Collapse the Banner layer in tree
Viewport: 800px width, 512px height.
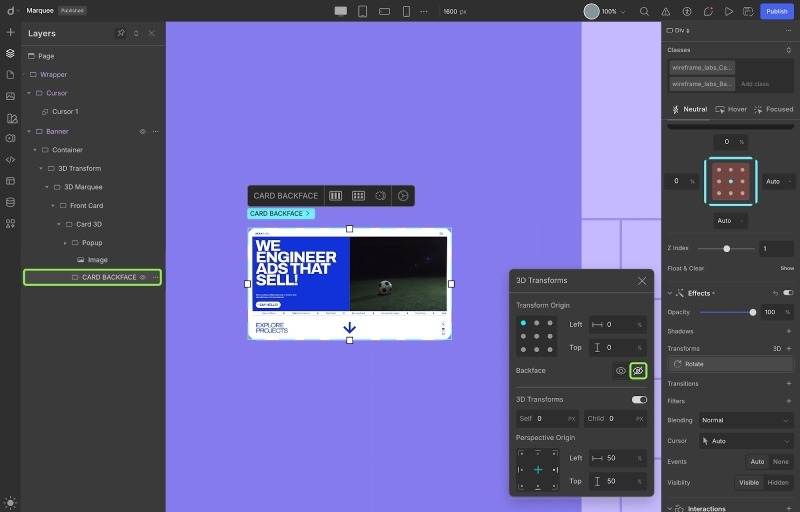(29, 131)
